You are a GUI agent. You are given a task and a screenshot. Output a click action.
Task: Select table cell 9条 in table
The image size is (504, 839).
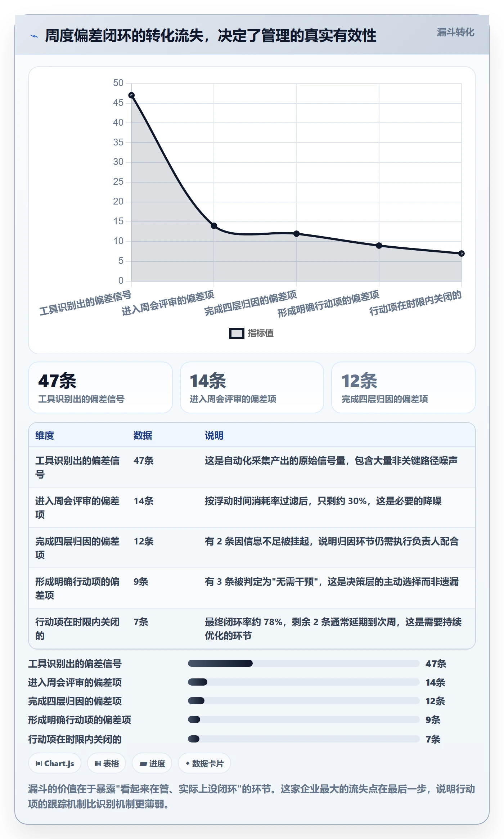[141, 582]
